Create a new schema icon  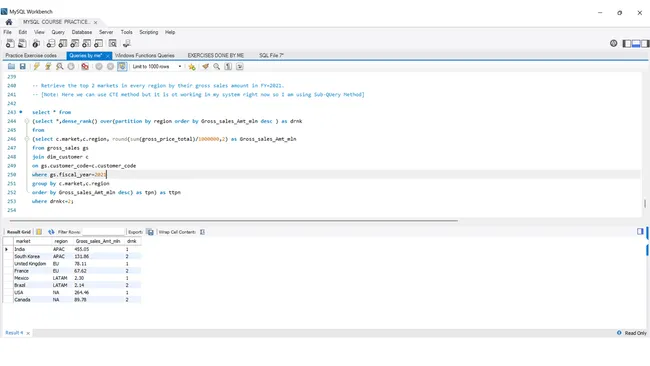pos(51,44)
